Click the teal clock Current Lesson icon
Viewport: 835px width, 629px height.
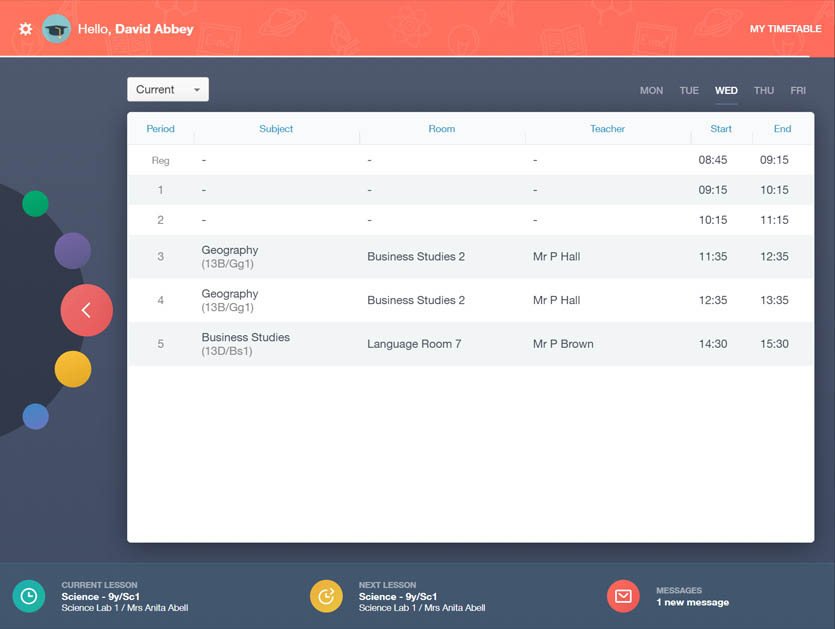29,596
